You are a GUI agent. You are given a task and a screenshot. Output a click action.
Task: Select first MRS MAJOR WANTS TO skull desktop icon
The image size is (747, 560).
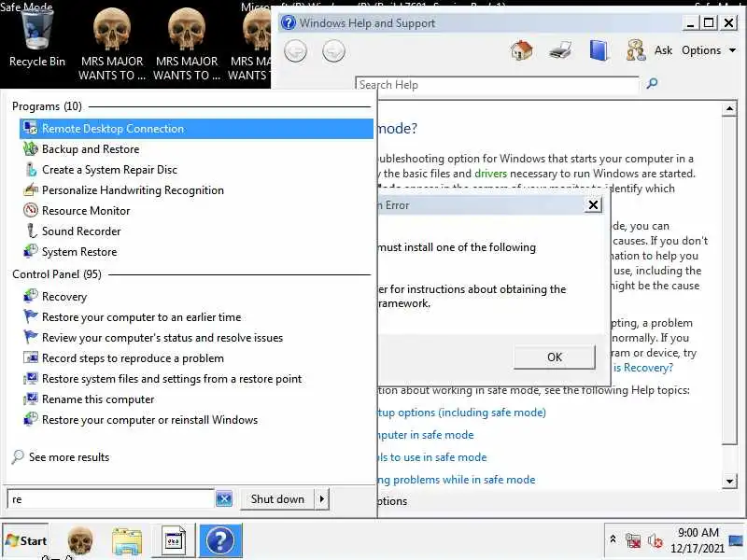tap(112, 45)
